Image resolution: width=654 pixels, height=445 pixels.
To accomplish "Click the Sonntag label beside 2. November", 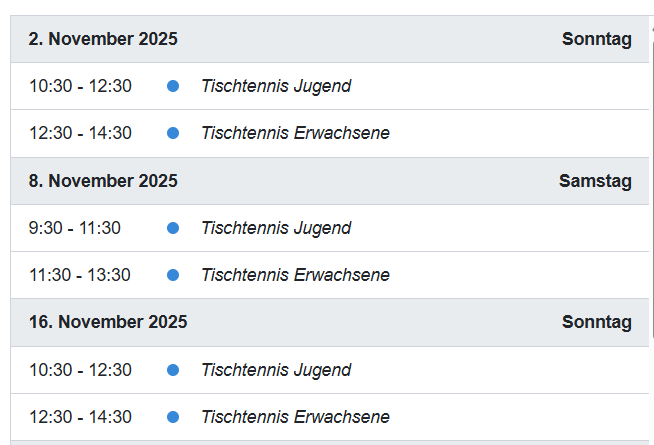I will click(x=597, y=39).
